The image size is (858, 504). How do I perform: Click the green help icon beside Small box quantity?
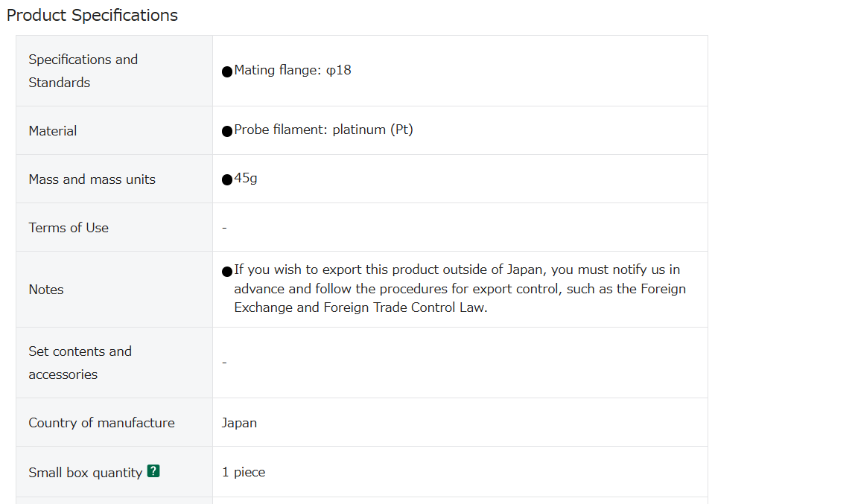pyautogui.click(x=153, y=471)
